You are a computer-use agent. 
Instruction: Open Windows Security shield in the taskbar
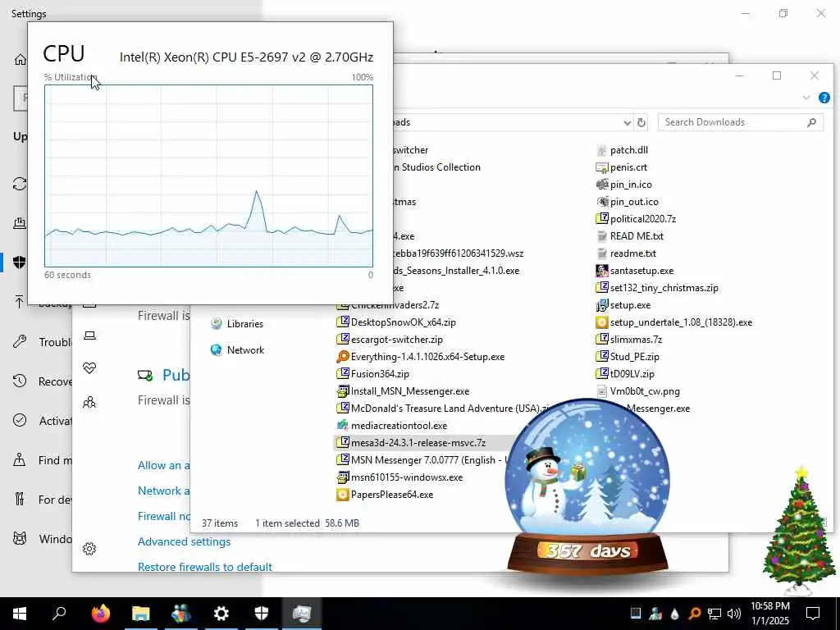[x=262, y=614]
